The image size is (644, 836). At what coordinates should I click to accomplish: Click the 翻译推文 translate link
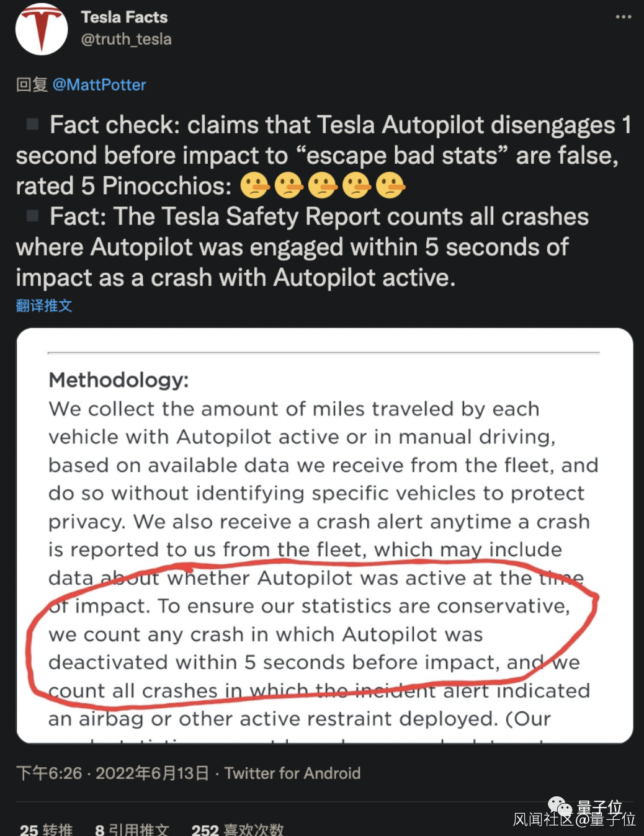coord(44,305)
